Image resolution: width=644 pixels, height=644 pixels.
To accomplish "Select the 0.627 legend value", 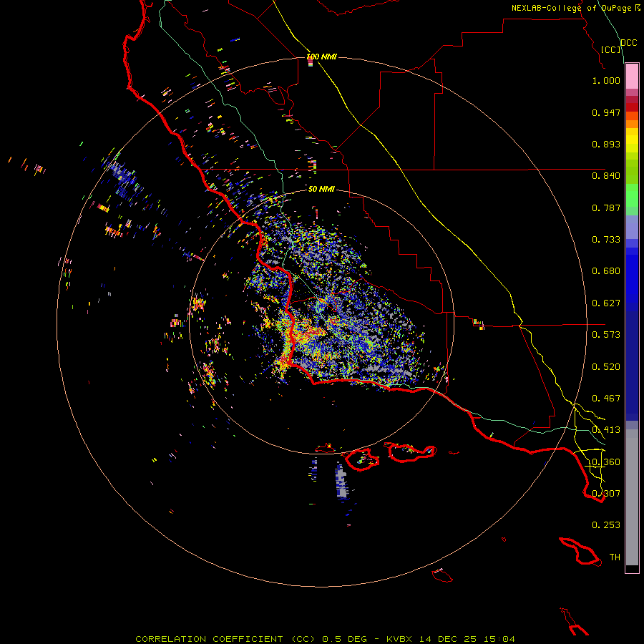I will pyautogui.click(x=606, y=303).
